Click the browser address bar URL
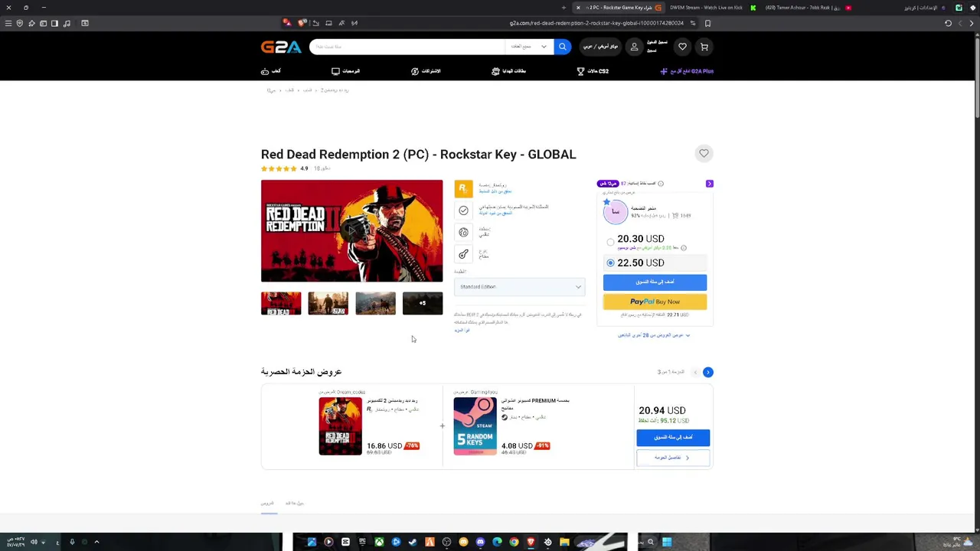The image size is (980, 551). coord(596,23)
